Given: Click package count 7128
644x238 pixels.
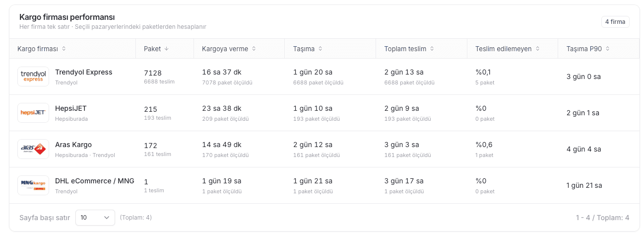Looking at the screenshot, I should (153, 73).
